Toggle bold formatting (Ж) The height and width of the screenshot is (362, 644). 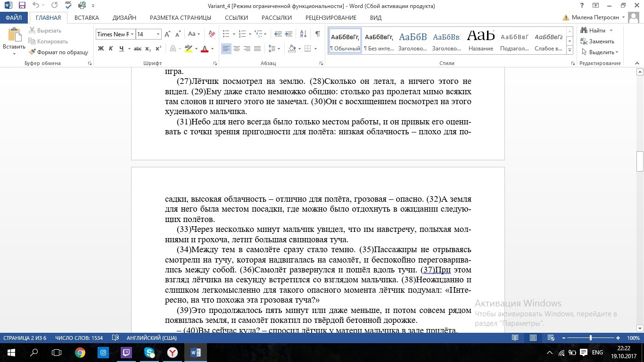[100, 49]
